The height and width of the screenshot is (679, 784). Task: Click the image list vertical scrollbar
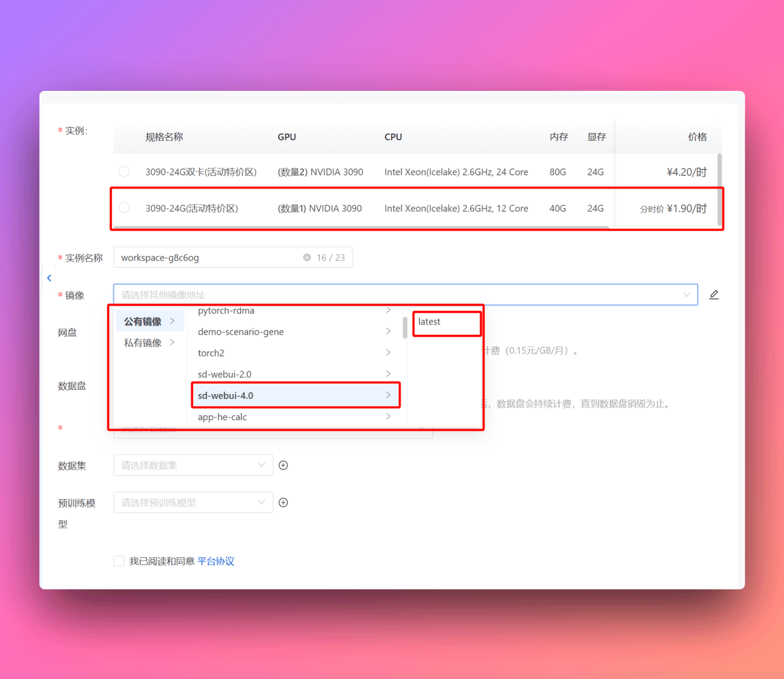(x=405, y=327)
